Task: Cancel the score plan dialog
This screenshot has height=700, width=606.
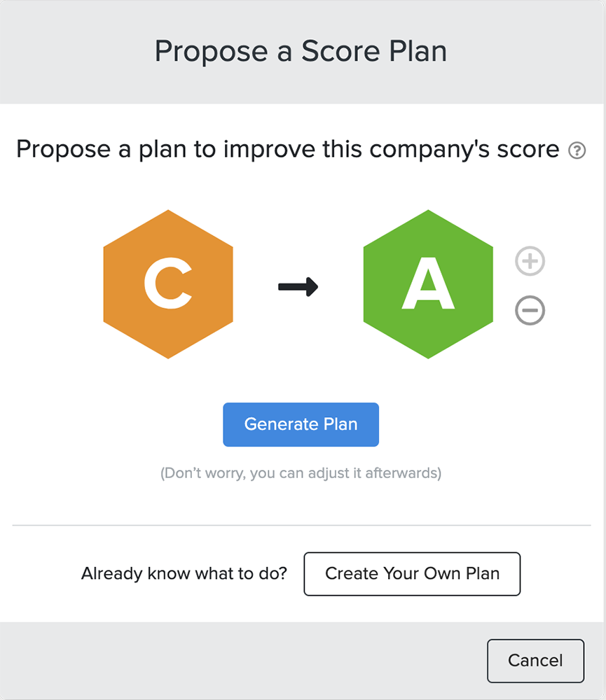Action: 535,660
